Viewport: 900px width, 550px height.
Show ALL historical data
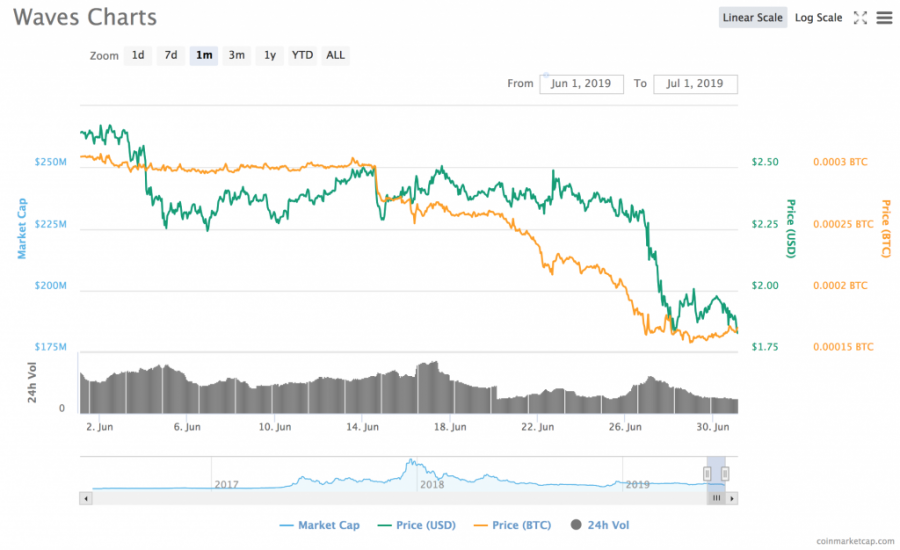(x=335, y=55)
